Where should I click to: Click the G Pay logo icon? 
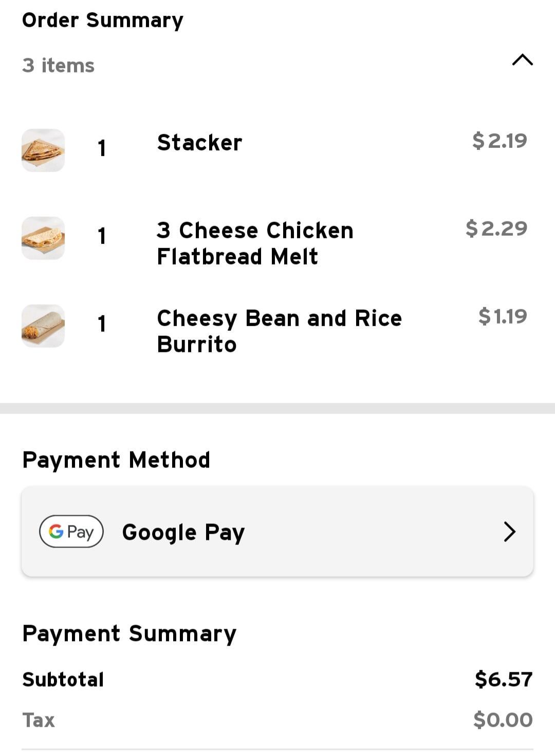[71, 532]
